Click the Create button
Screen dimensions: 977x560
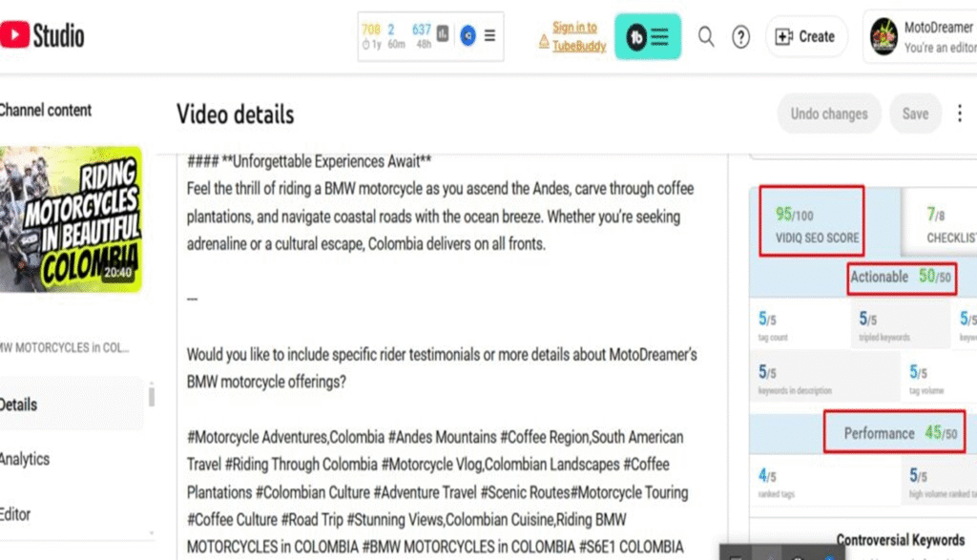(806, 37)
